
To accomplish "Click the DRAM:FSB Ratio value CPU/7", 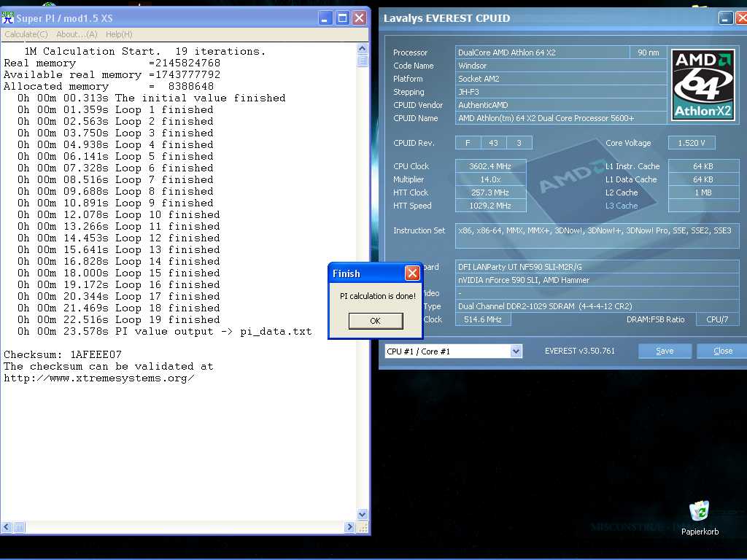I will click(x=718, y=319).
